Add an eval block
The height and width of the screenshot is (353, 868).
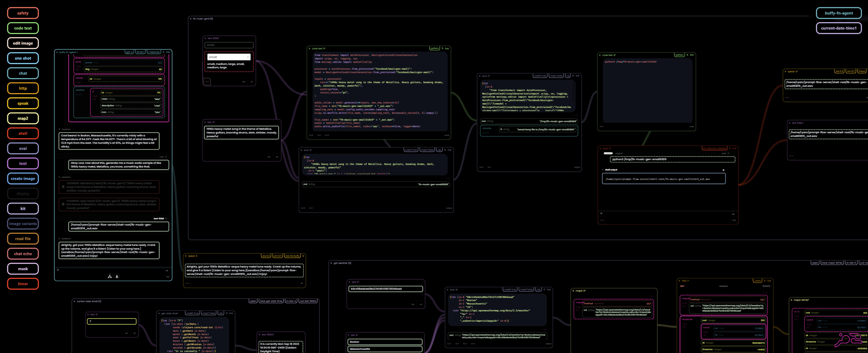point(23,148)
